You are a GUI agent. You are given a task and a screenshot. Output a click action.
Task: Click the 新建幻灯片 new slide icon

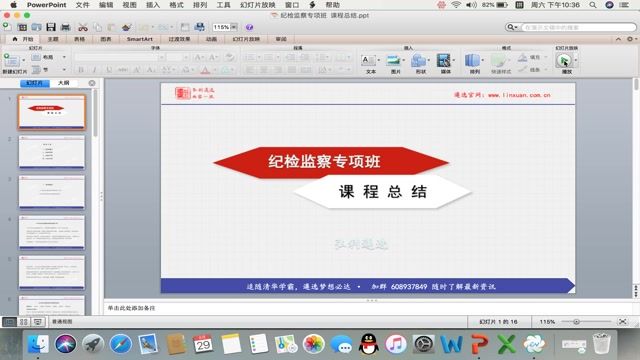coord(11,60)
